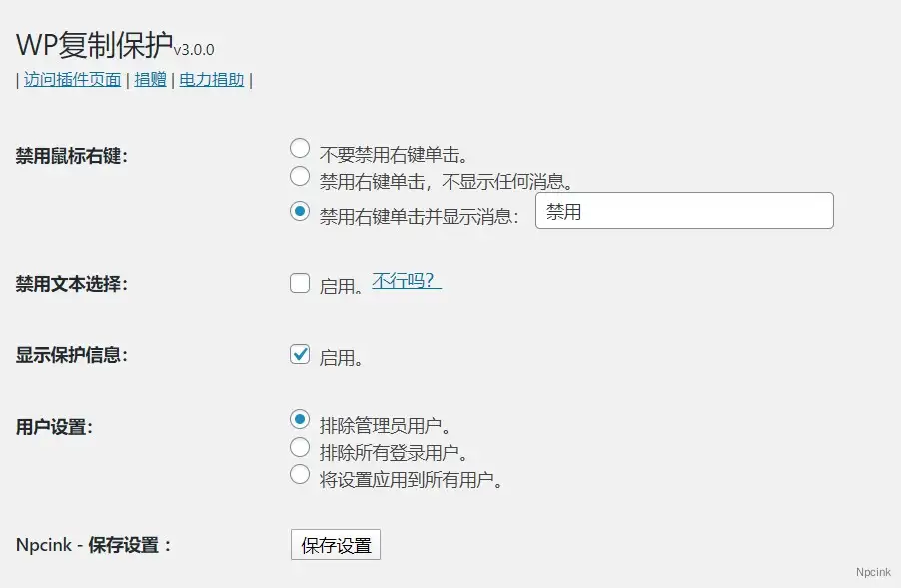
Task: Click the Npcink watermark text
Action: point(873,572)
